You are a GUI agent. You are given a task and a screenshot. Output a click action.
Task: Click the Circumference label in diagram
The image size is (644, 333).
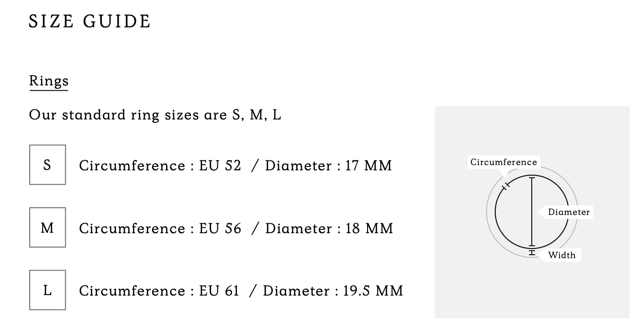(x=503, y=162)
